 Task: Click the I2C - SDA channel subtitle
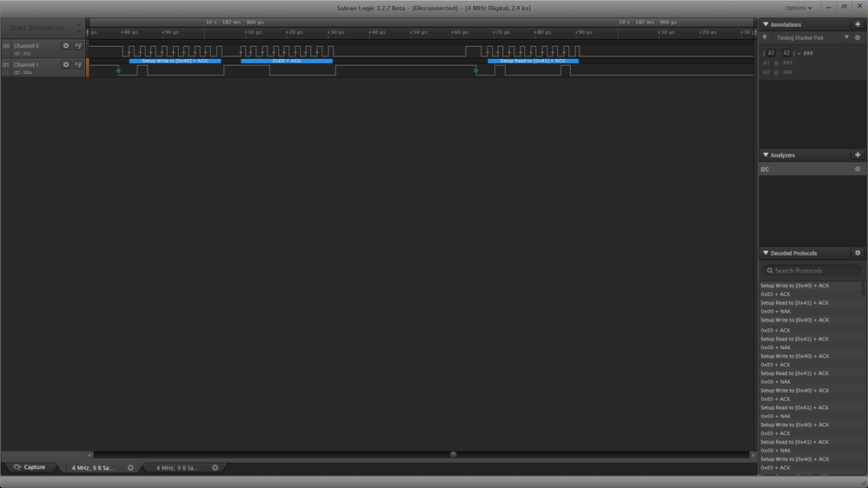pos(23,72)
